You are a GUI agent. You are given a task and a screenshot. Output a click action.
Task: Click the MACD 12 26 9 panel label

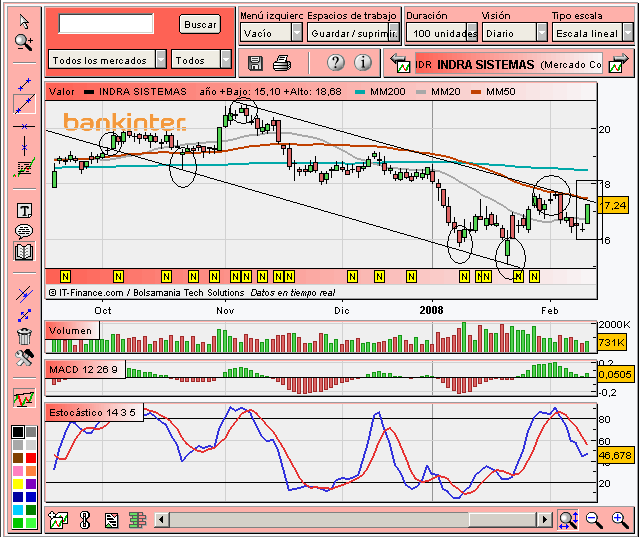click(85, 370)
